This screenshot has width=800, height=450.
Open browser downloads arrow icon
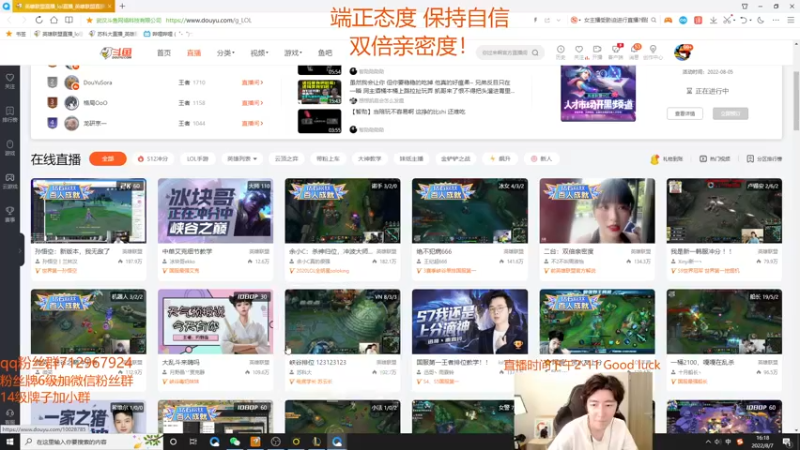click(713, 20)
